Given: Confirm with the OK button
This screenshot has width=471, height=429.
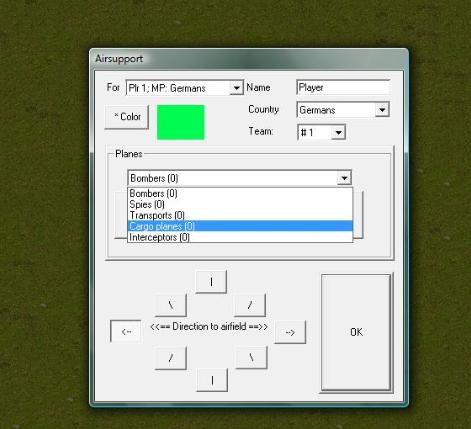Looking at the screenshot, I should pos(356,332).
